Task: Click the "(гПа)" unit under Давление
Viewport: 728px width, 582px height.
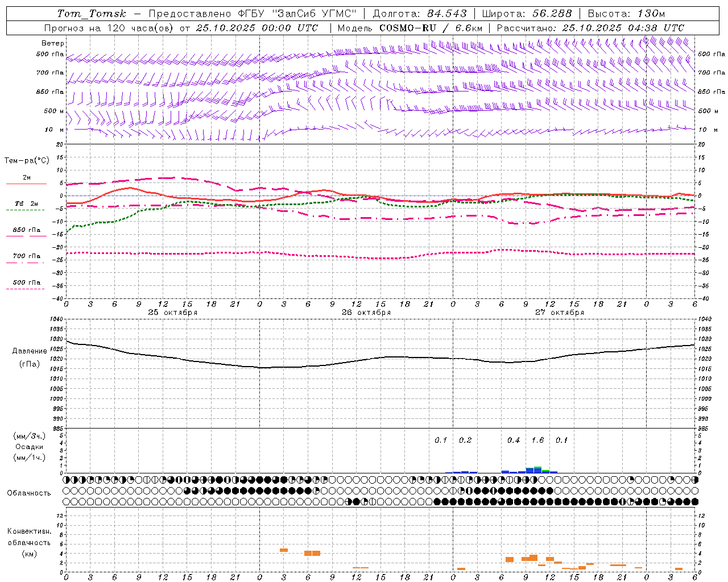Action: (30, 364)
